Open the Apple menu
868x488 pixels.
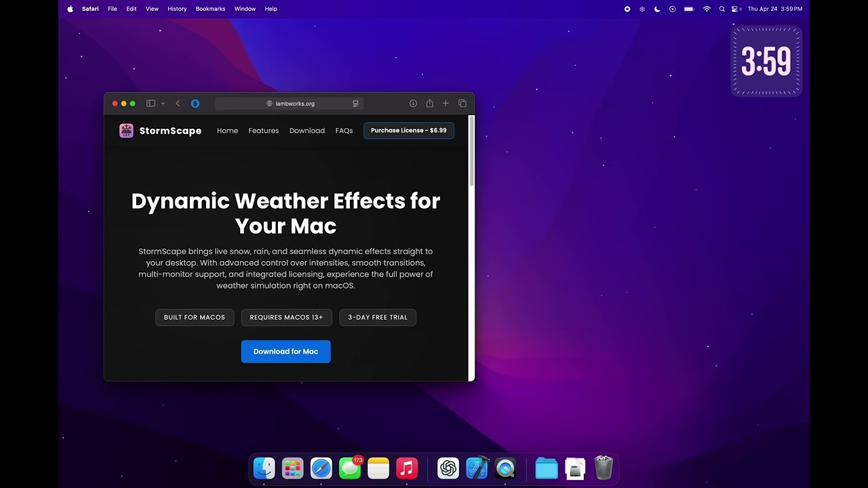click(71, 9)
